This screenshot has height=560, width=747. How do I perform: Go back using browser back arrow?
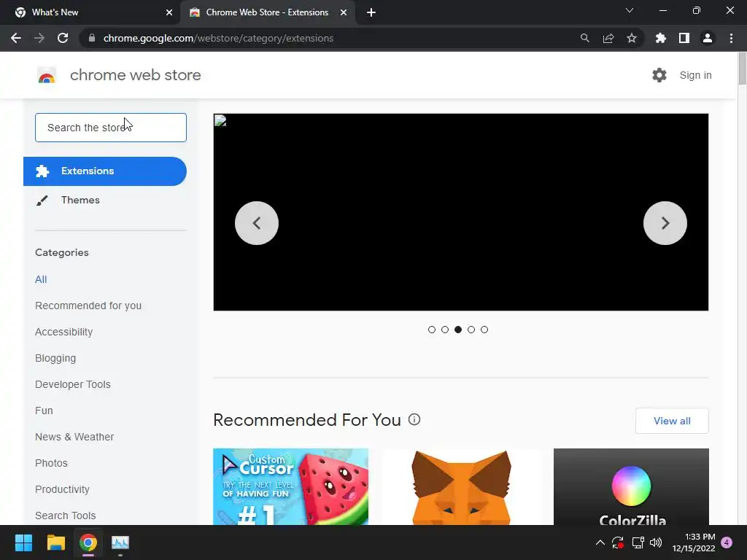click(x=16, y=38)
